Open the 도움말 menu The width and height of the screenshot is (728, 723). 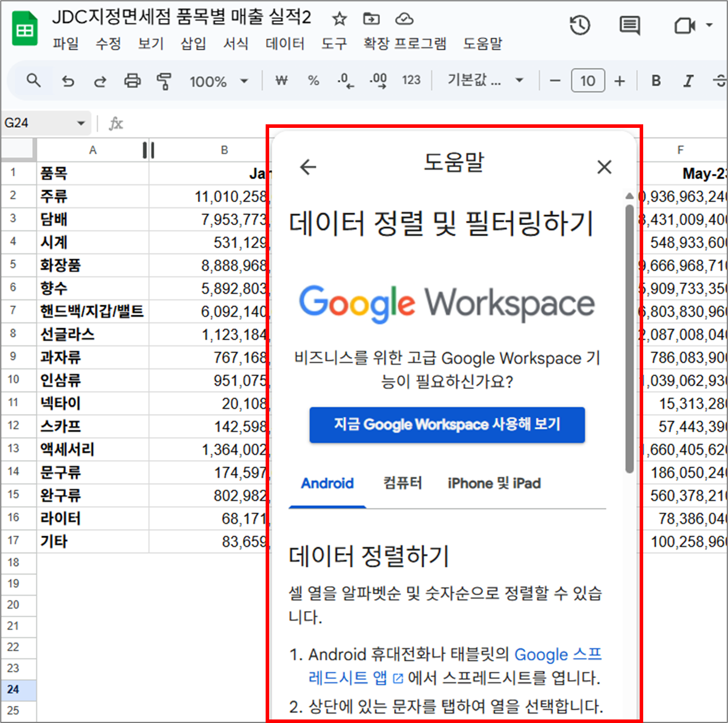482,44
